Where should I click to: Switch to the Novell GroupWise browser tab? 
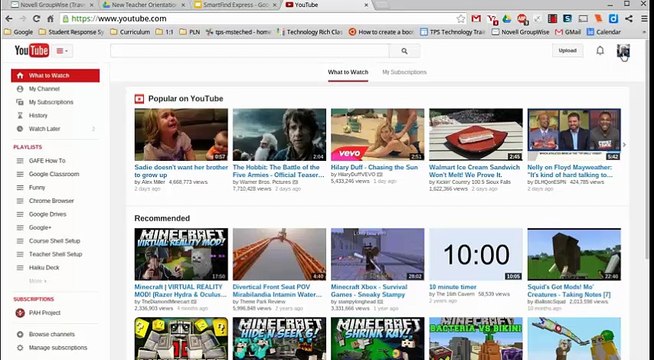coord(51,5)
